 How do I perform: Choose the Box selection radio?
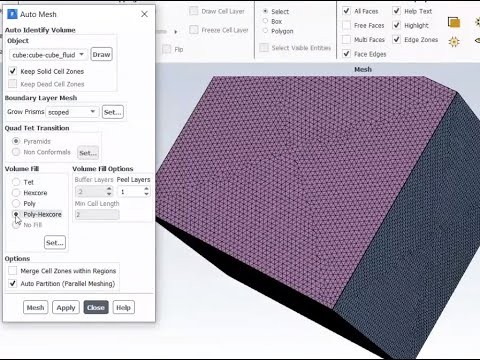pyautogui.click(x=265, y=21)
